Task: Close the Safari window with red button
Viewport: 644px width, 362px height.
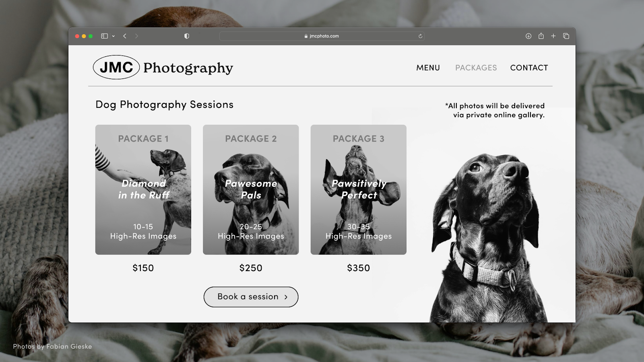Action: coord(77,36)
